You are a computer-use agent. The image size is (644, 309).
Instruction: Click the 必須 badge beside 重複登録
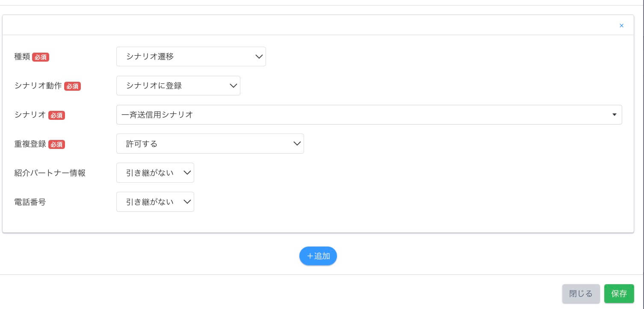tap(56, 144)
